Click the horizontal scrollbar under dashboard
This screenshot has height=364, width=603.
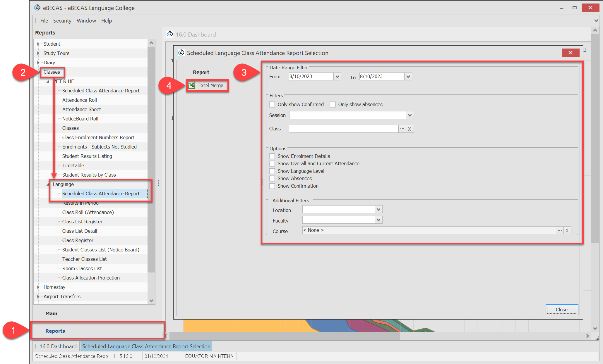coord(284,336)
